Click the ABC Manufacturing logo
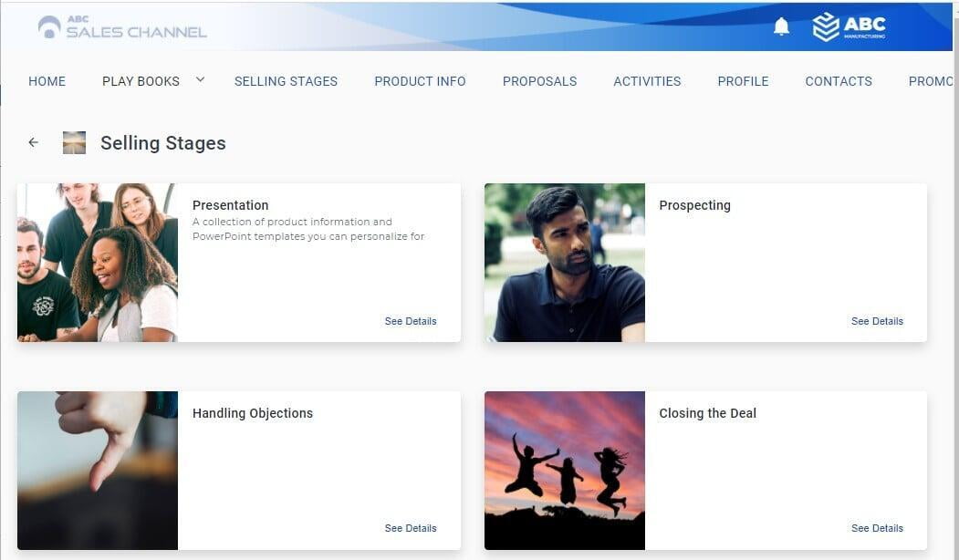Viewport: 959px width, 560px height. (x=850, y=26)
